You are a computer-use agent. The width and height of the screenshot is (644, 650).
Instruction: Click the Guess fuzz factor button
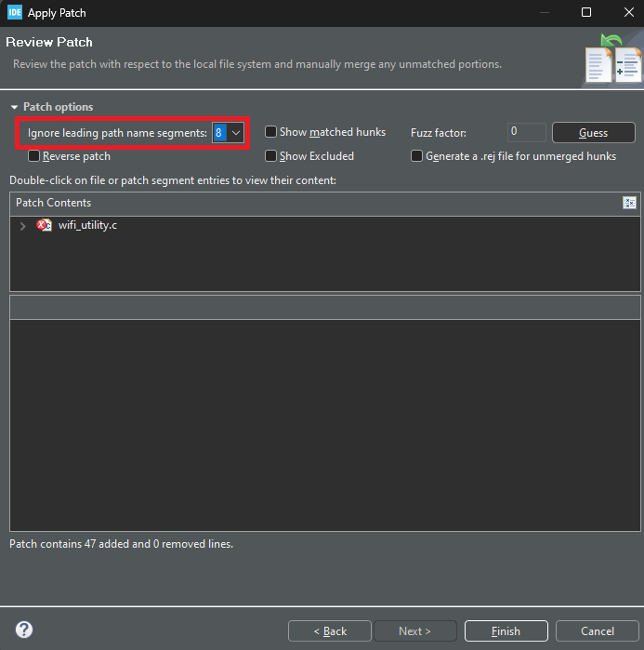click(593, 133)
